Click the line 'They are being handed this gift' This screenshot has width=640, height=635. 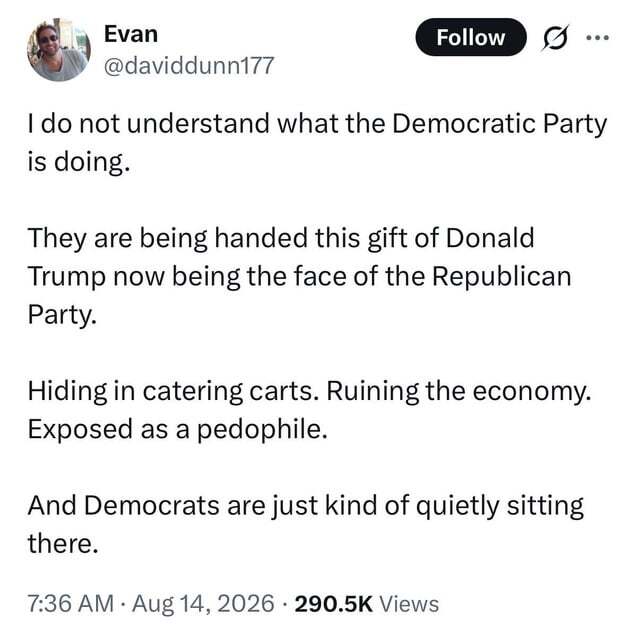click(281, 239)
